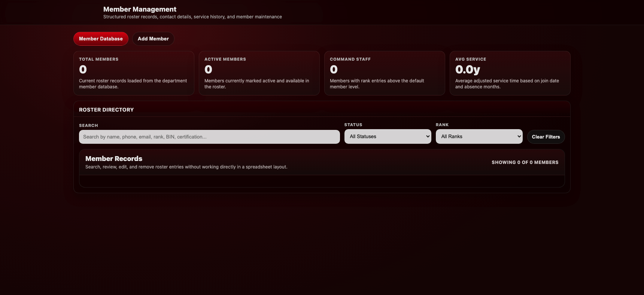The image size is (644, 295).
Task: Click the SEARCH field label
Action: [88, 125]
